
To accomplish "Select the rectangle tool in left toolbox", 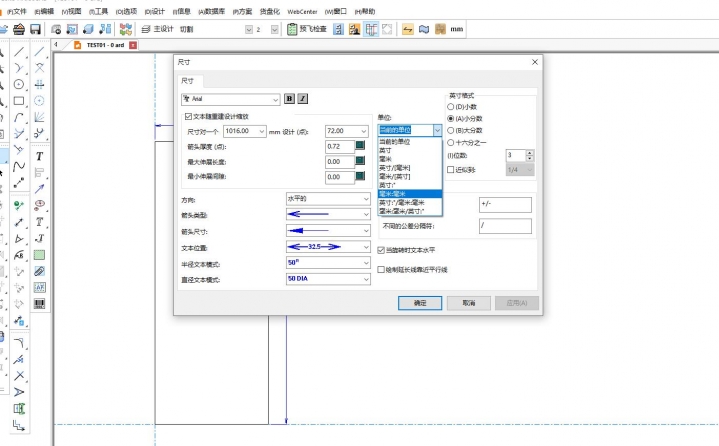I will [19, 101].
